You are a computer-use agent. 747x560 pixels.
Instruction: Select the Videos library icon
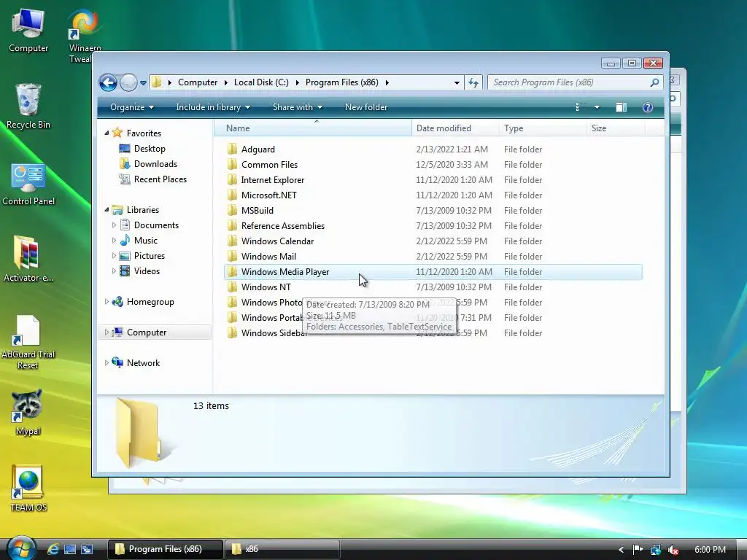(x=125, y=271)
